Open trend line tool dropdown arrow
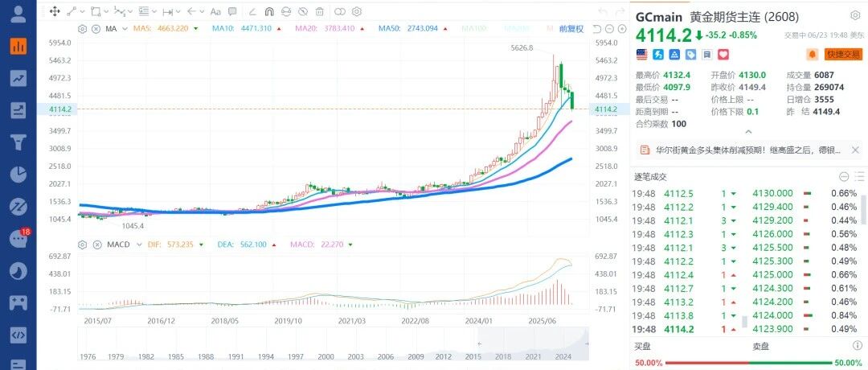The image size is (868, 370). [x=83, y=11]
